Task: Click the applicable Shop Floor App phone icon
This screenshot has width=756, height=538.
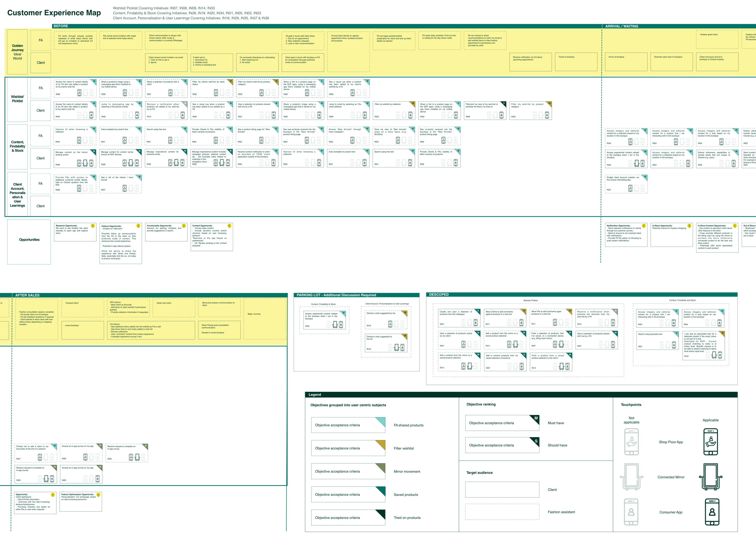Action: pyautogui.click(x=710, y=442)
